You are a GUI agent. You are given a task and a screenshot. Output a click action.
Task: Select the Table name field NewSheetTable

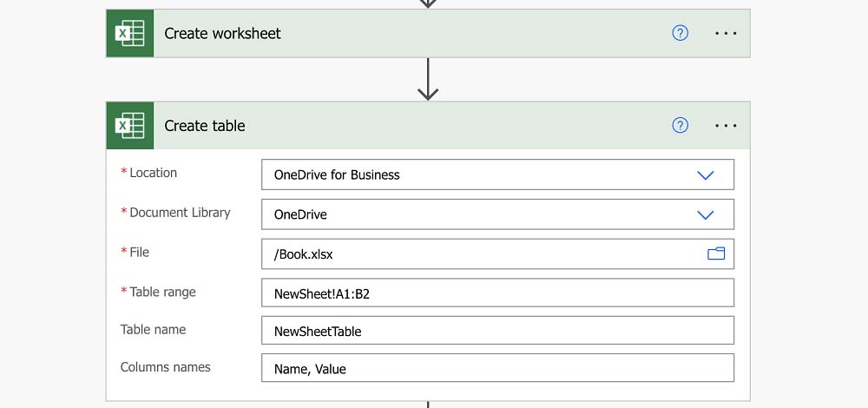(x=497, y=331)
